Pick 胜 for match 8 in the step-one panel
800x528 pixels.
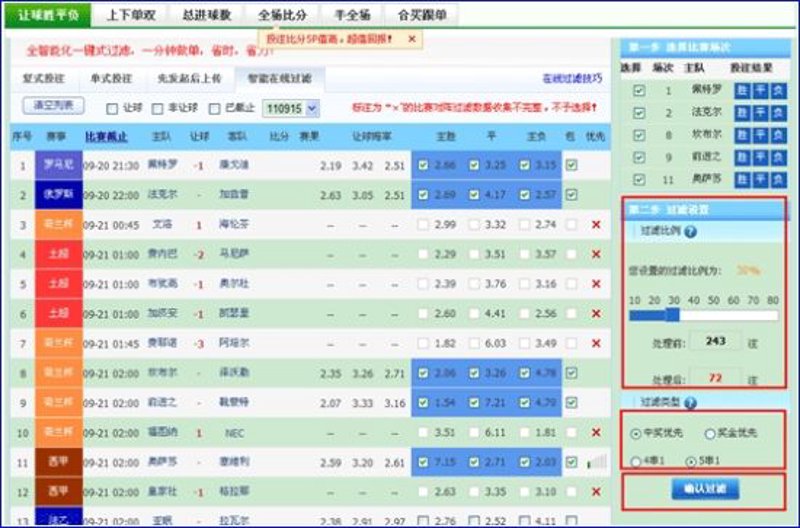tap(742, 135)
